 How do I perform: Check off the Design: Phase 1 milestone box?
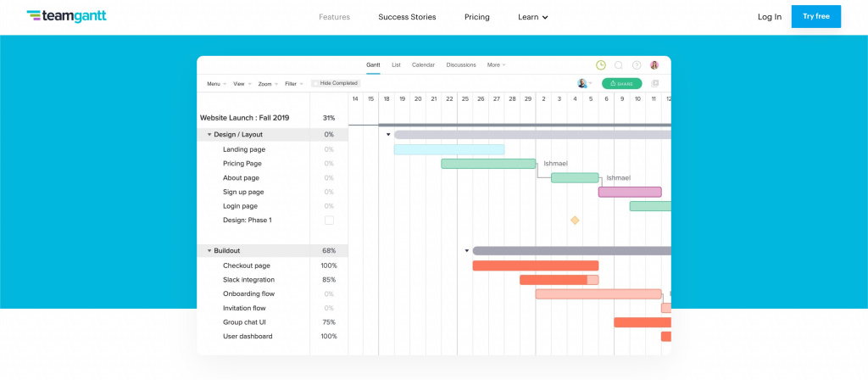tap(329, 221)
